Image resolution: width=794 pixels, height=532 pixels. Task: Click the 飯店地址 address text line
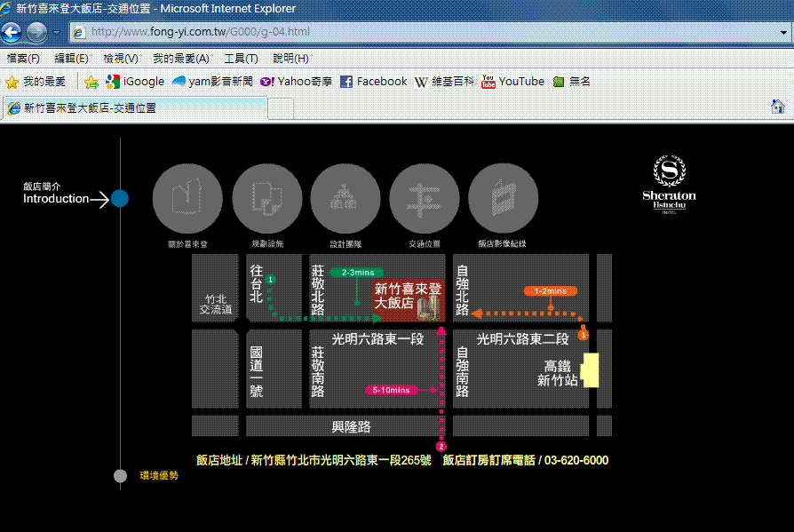tap(314, 460)
